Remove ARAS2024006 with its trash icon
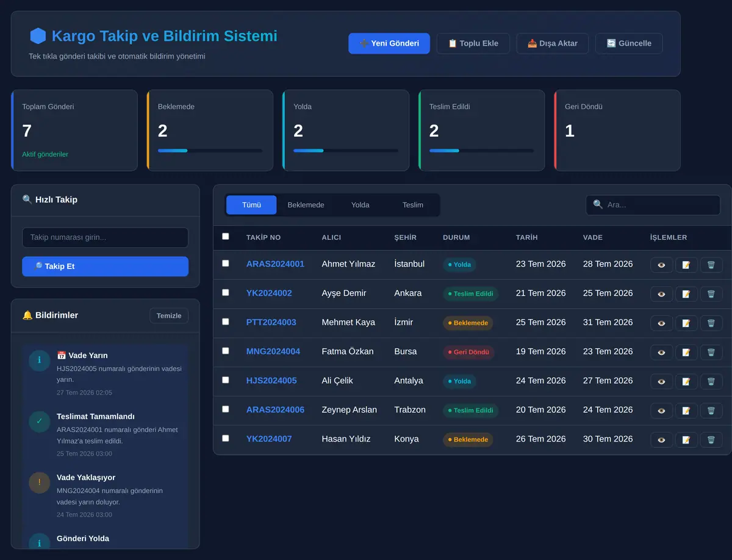The width and height of the screenshot is (732, 560). 711,411
